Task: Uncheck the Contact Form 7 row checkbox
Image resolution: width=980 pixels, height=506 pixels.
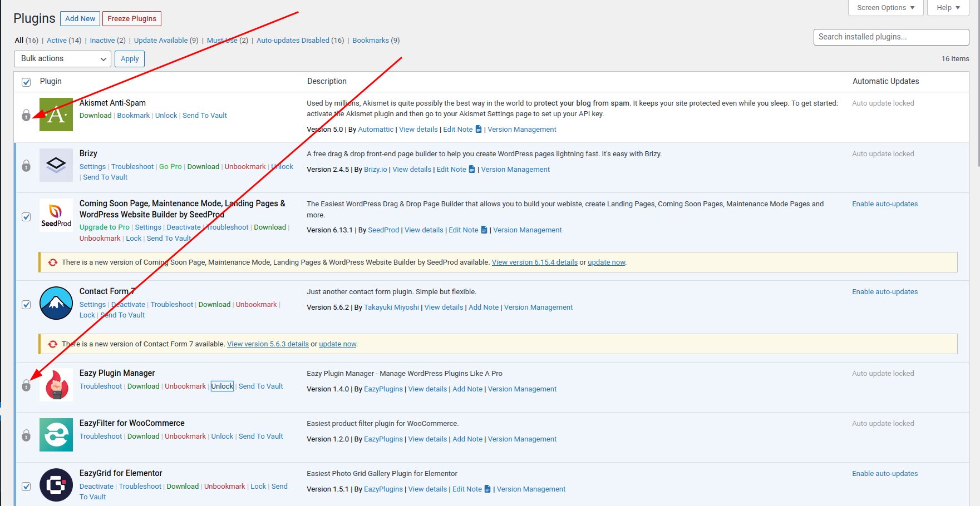Action: pos(26,304)
